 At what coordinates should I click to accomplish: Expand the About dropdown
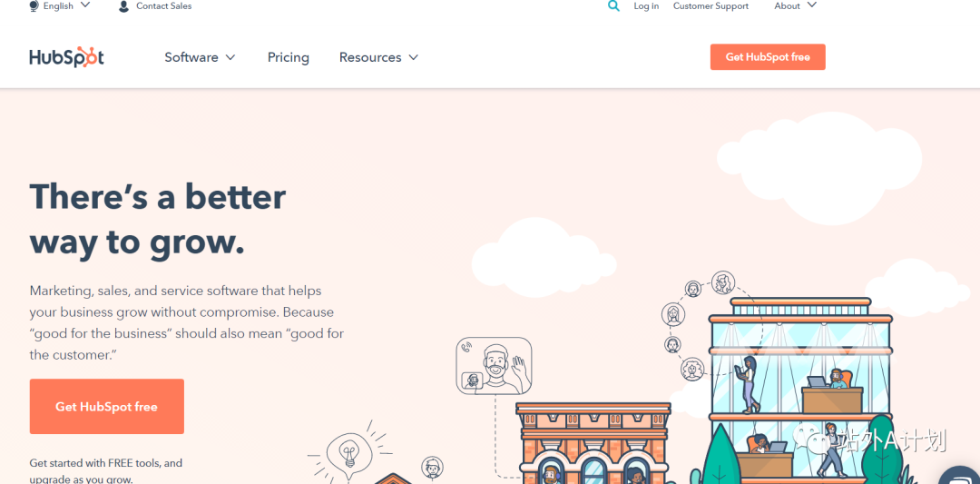click(795, 5)
